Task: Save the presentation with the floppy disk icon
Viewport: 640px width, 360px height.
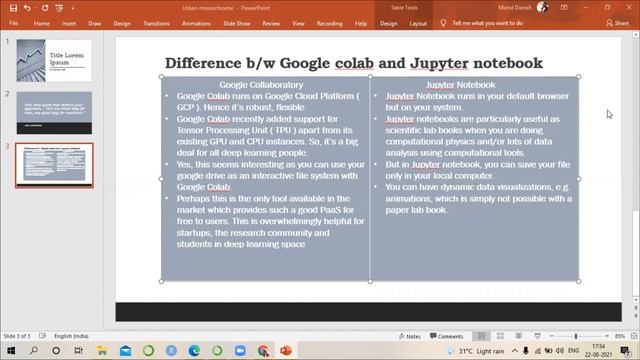Action: pos(13,8)
